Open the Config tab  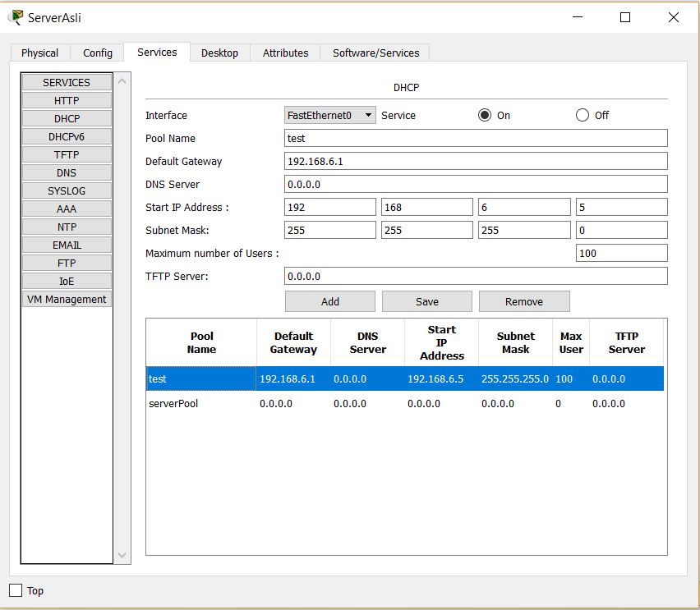click(96, 52)
